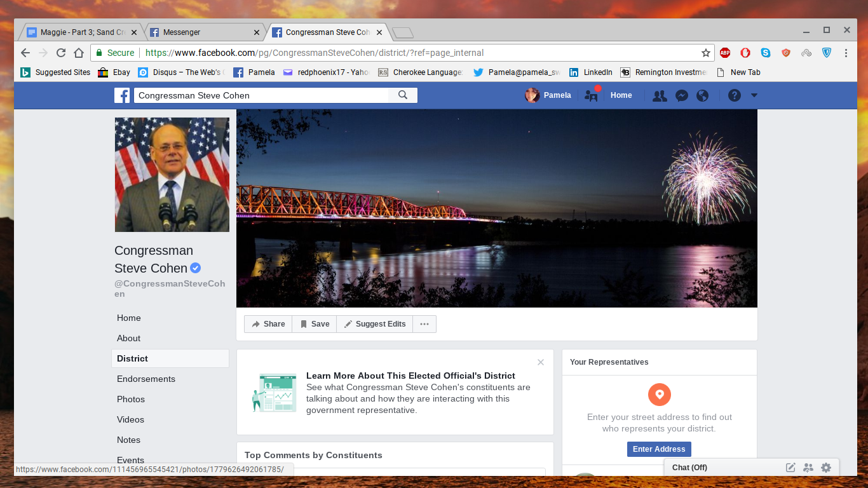The width and height of the screenshot is (868, 488).
Task: Click the Pamela Facebook bookmark
Action: tap(254, 72)
